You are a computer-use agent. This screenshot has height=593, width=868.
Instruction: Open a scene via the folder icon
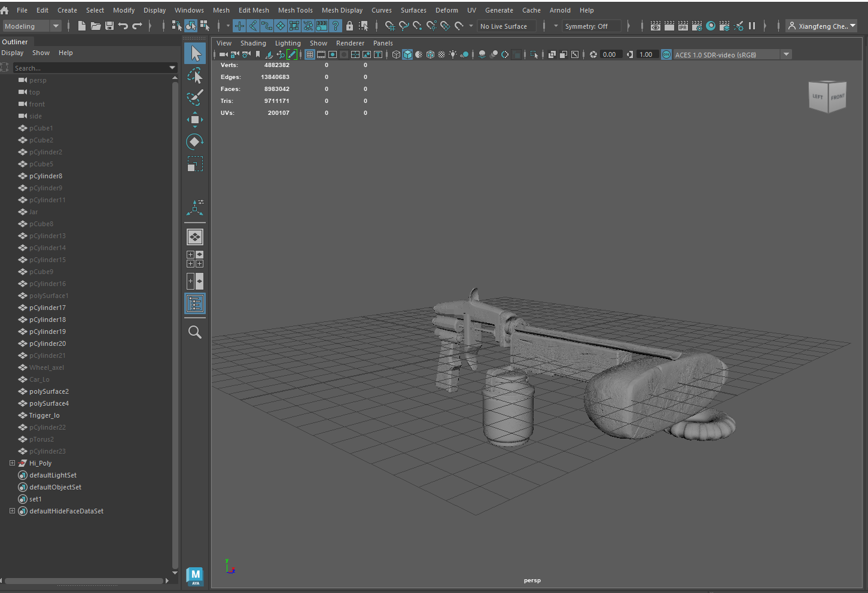[x=96, y=26]
